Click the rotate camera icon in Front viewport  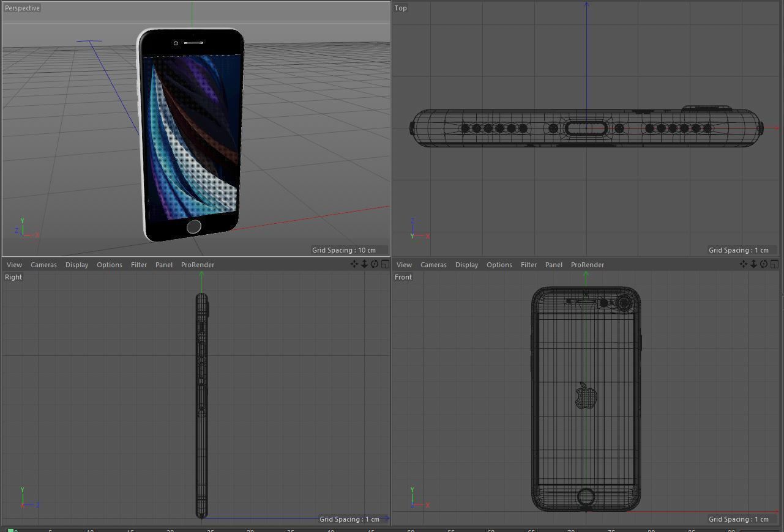point(764,264)
